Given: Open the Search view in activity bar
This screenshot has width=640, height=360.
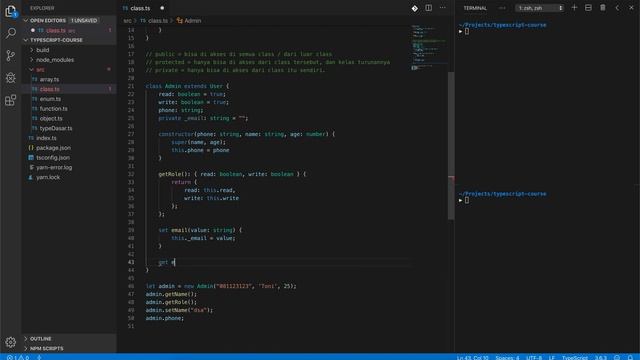Looking at the screenshot, I should [11, 33].
